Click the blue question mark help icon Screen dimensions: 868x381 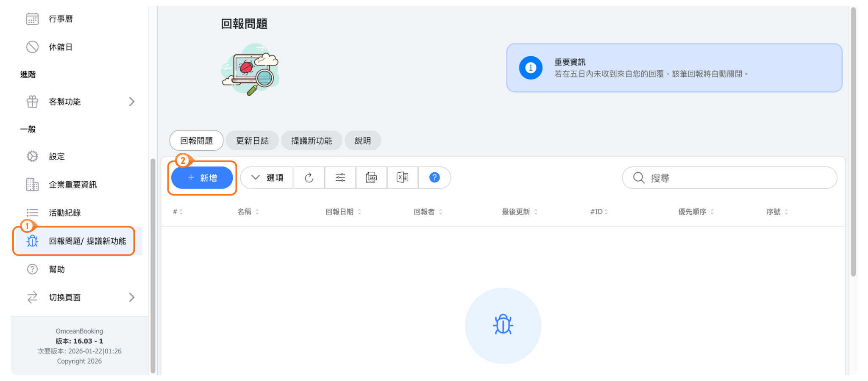pyautogui.click(x=434, y=178)
